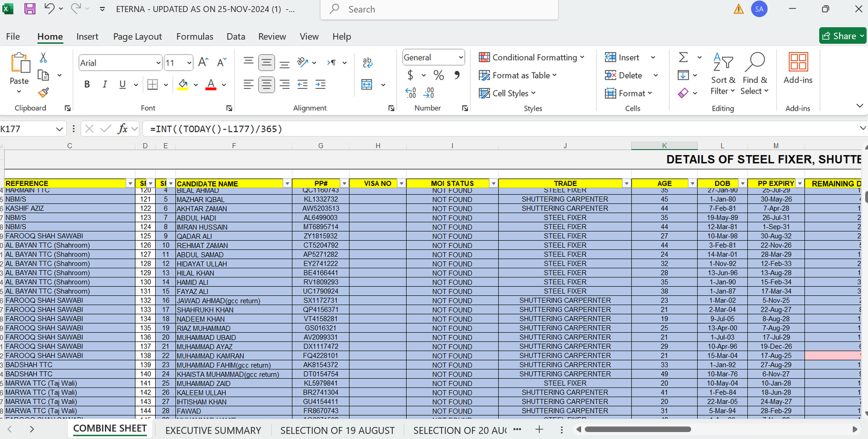Image resolution: width=868 pixels, height=439 pixels.
Task: Increase indent of the cell
Action: tap(321, 85)
